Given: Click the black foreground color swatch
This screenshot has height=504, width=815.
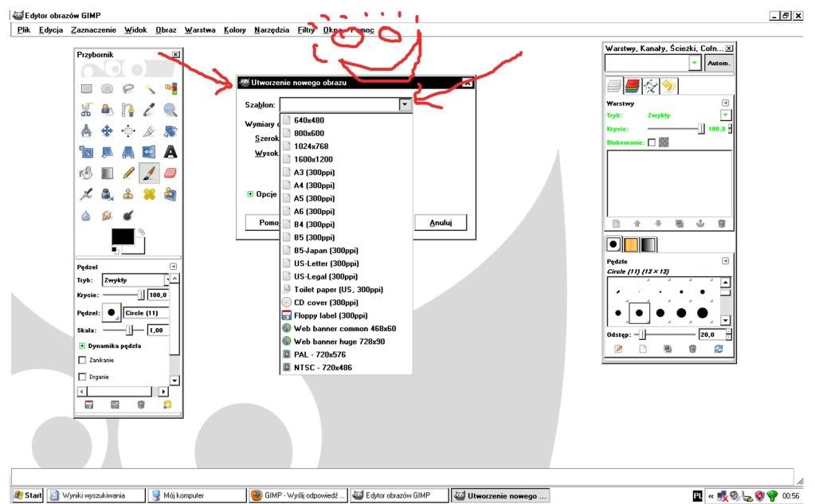Looking at the screenshot, I should click(x=122, y=236).
